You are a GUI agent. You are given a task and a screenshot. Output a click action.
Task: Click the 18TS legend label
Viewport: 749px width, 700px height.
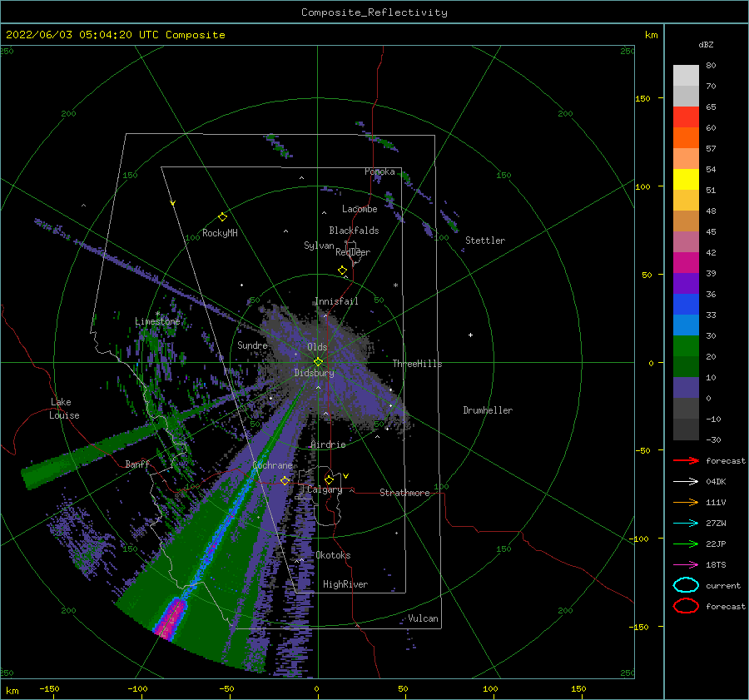tap(716, 565)
